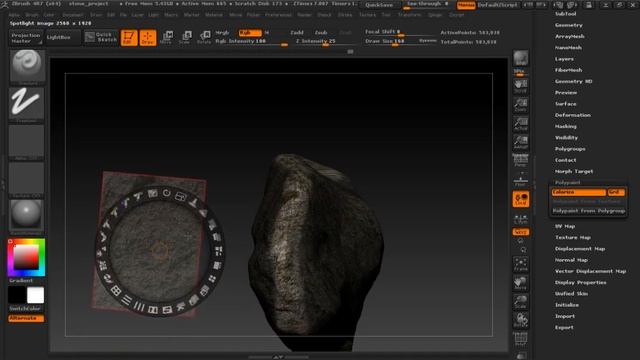Toggle the PolyF polyframe icon
This screenshot has width=640, height=360.
tap(520, 339)
